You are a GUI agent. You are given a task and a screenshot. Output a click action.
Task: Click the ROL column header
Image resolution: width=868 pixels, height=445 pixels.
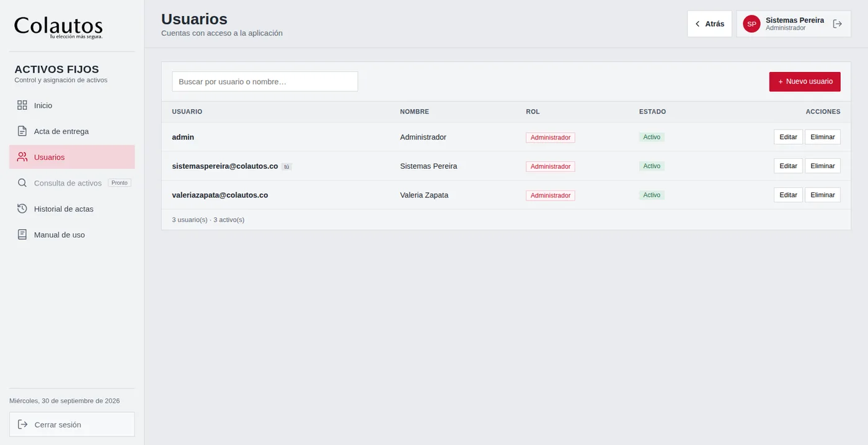[533, 112]
